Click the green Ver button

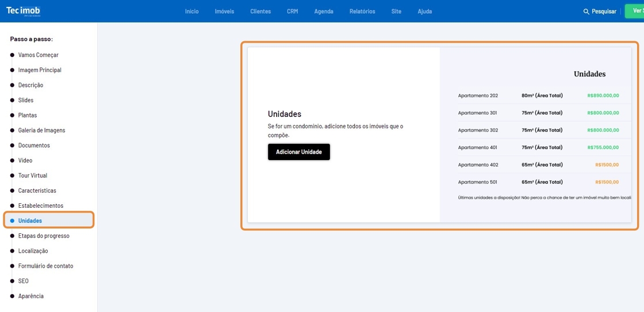pos(635,11)
